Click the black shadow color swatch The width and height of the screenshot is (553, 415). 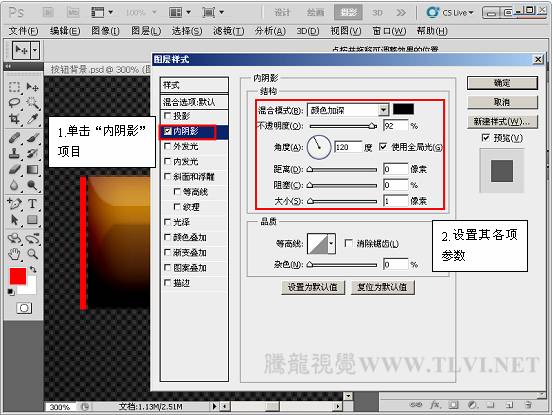point(403,109)
